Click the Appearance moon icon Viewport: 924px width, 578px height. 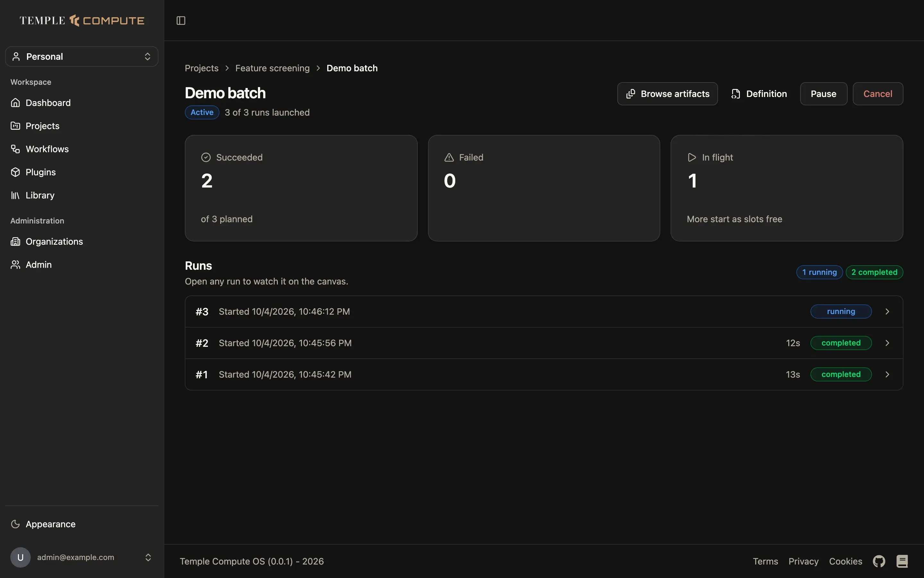tap(15, 524)
